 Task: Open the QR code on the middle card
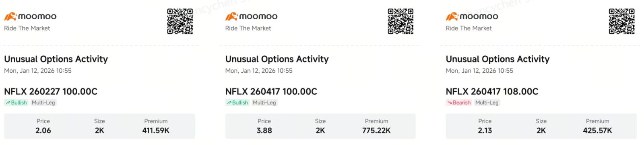click(400, 21)
